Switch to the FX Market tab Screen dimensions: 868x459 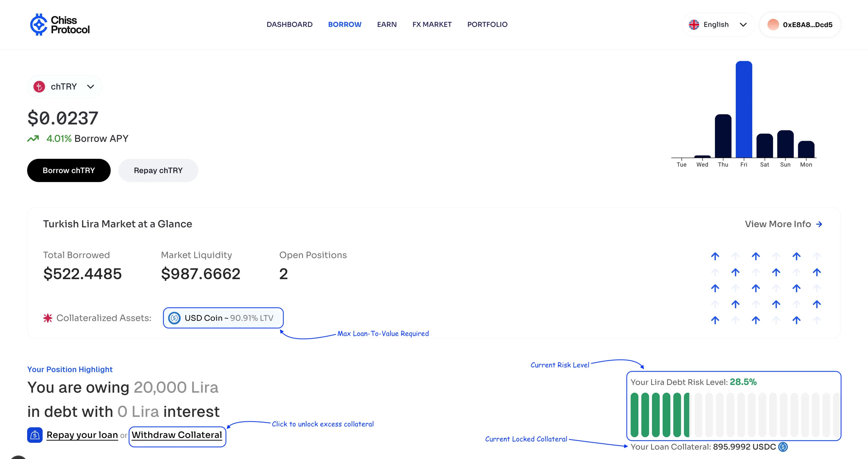(432, 25)
